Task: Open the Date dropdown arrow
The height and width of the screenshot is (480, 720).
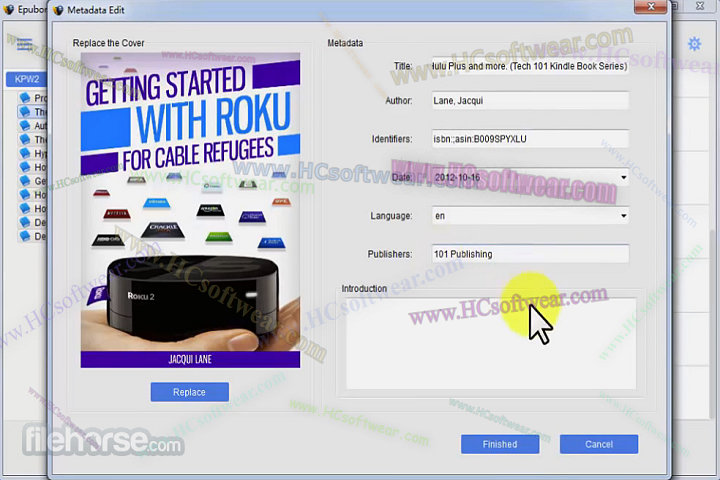Action: point(623,178)
